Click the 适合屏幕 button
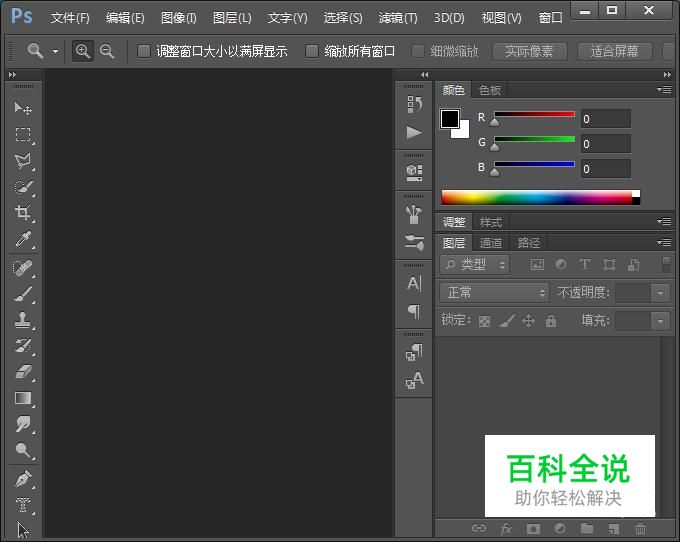This screenshot has width=680, height=542. click(x=614, y=51)
